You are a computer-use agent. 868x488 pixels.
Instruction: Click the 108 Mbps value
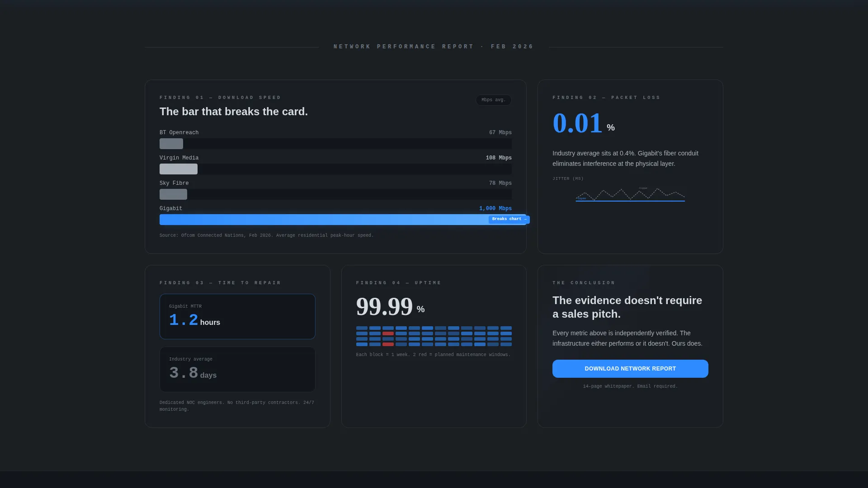point(499,158)
